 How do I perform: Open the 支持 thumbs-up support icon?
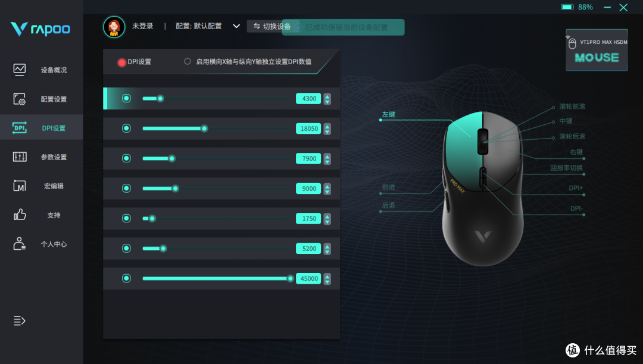click(x=19, y=215)
